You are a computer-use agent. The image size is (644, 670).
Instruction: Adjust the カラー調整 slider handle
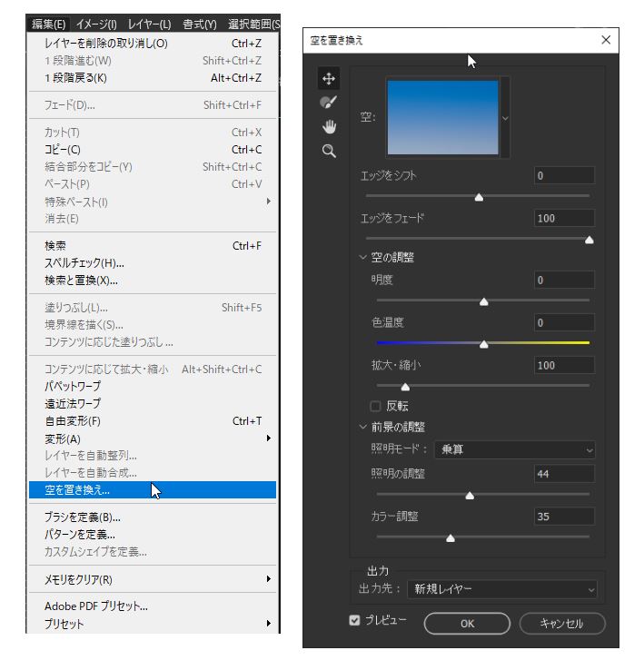point(451,538)
